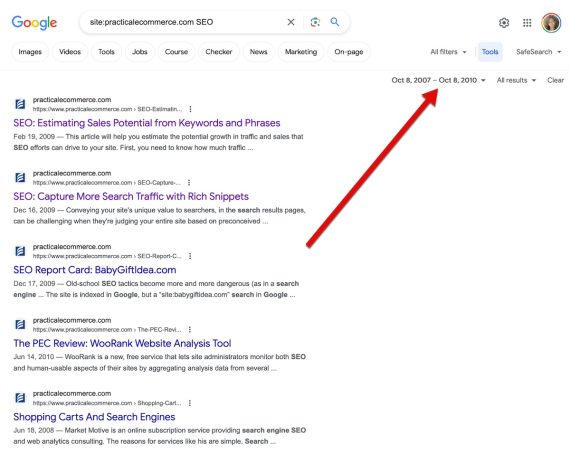Click the SEO-Estimatin breadcrumb URL

(x=107, y=109)
